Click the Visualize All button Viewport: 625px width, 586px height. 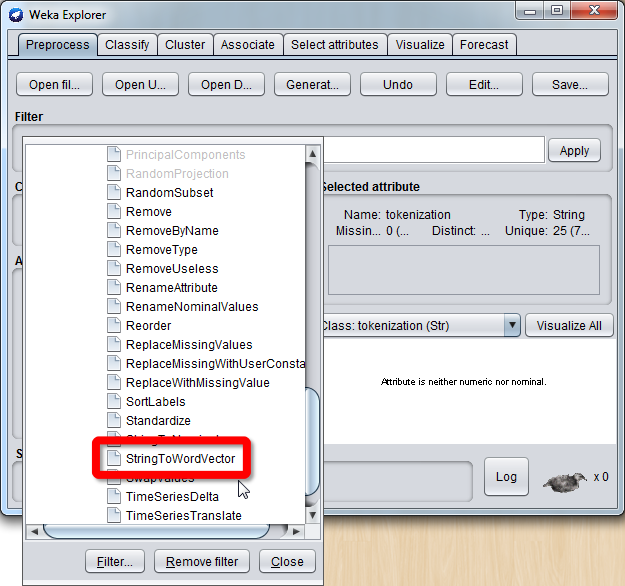pyautogui.click(x=569, y=326)
